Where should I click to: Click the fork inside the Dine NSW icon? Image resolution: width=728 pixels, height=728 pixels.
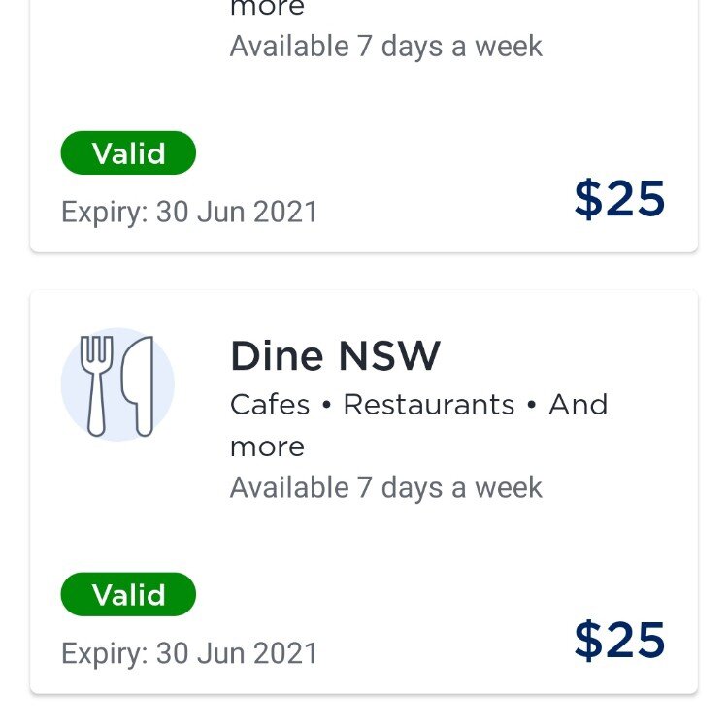tap(96, 382)
